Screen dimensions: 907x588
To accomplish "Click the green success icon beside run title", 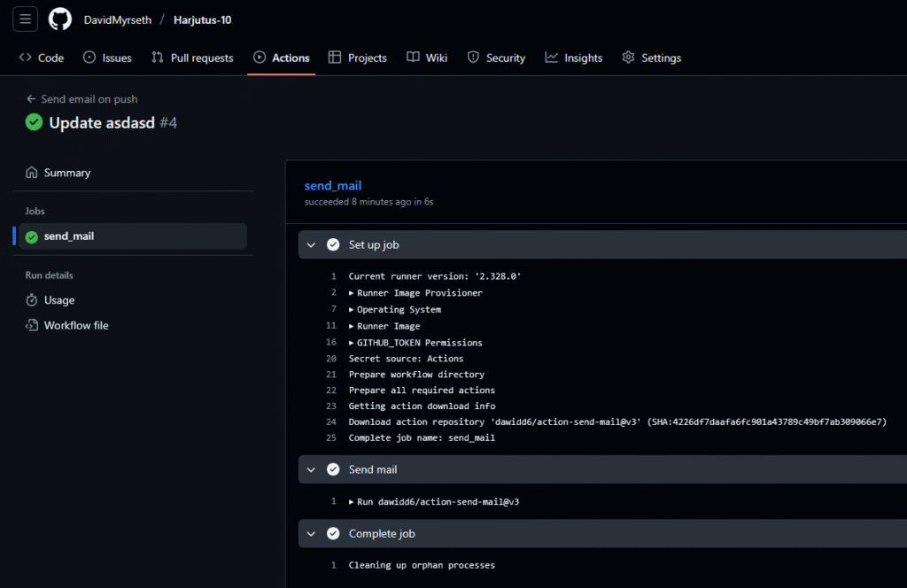I will 34,123.
